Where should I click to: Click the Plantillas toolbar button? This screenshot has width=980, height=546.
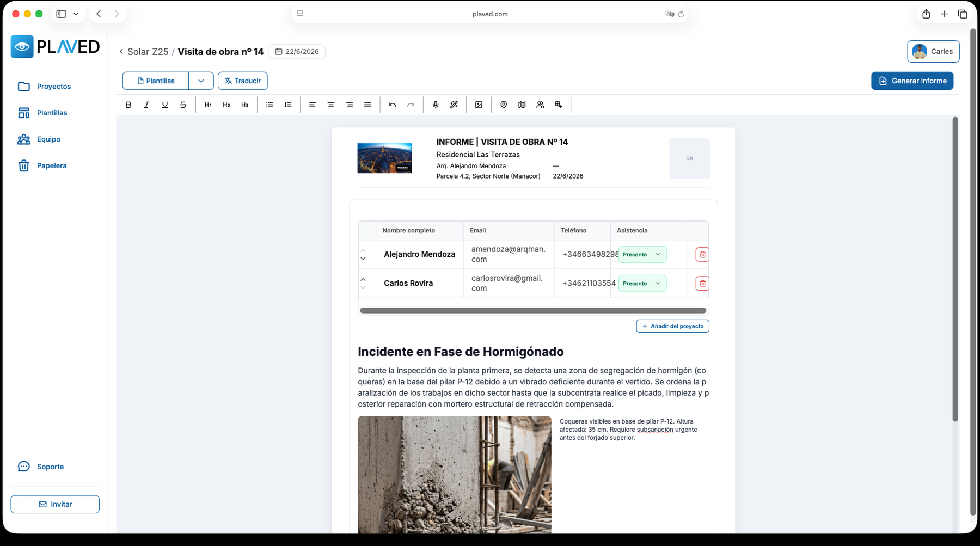(x=156, y=81)
